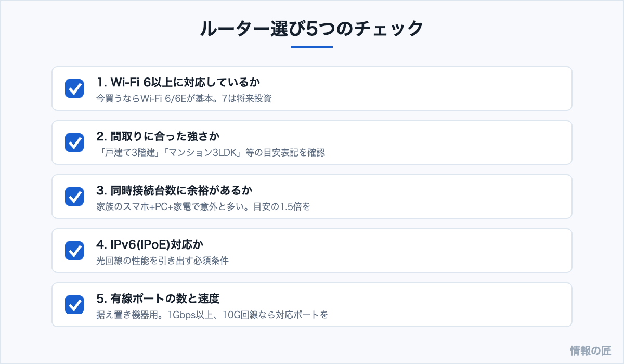624x364 pixels.
Task: Select the heading 2. 間取りに合った強さか
Action: coord(158,136)
